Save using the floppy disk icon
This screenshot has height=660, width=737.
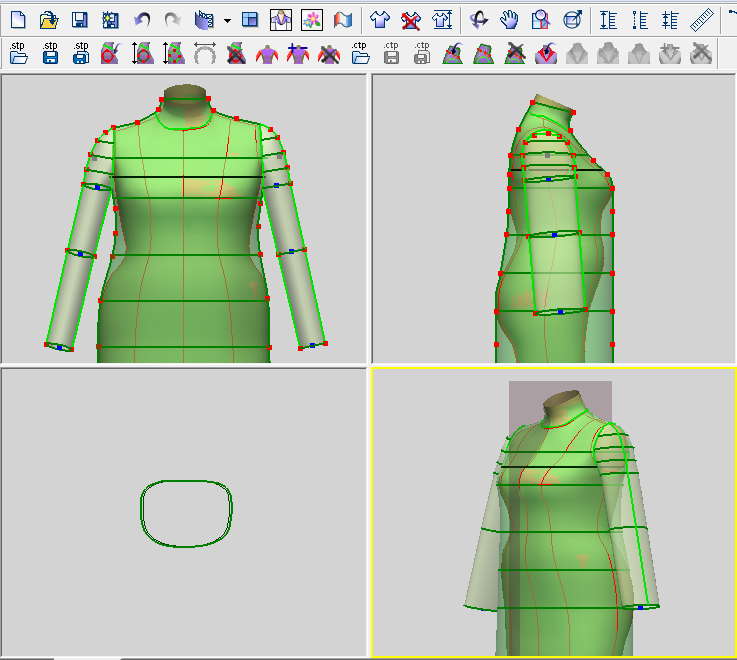tap(80, 19)
